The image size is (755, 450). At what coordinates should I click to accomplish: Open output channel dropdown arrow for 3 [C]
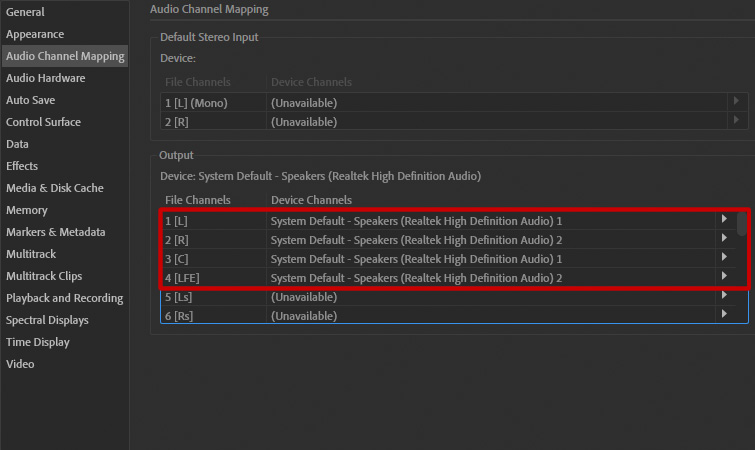(x=724, y=258)
